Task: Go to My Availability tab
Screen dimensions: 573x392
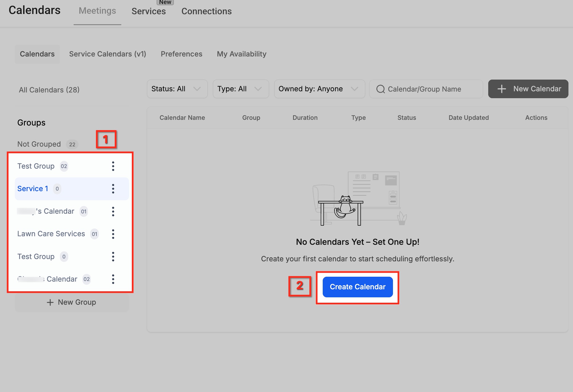Action: click(x=241, y=54)
